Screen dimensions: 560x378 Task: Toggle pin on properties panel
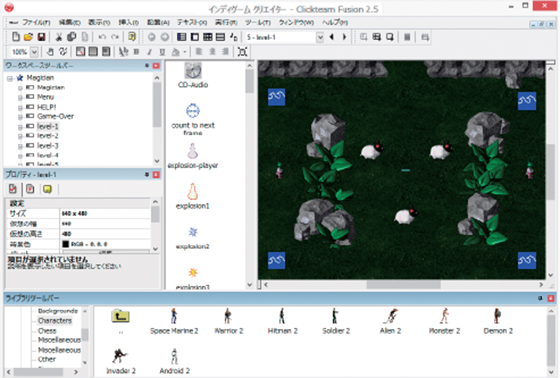(x=146, y=175)
